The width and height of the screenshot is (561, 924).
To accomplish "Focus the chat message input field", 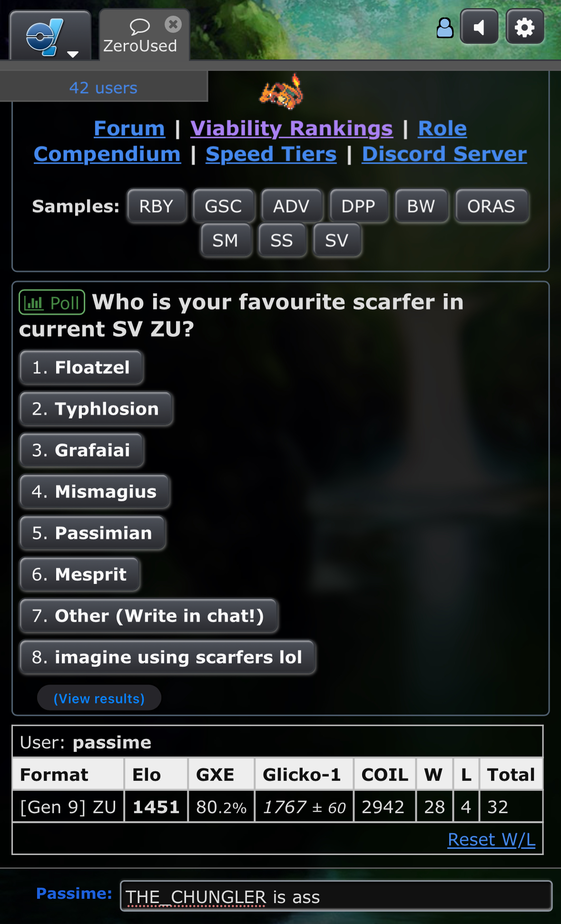I will point(336,896).
